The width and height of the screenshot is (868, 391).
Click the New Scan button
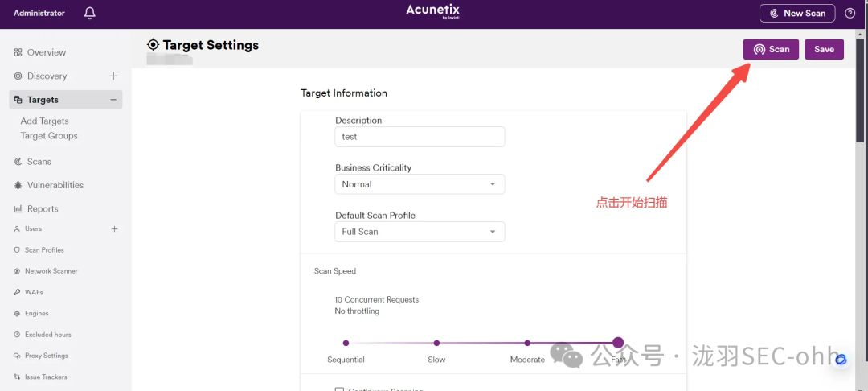797,14
